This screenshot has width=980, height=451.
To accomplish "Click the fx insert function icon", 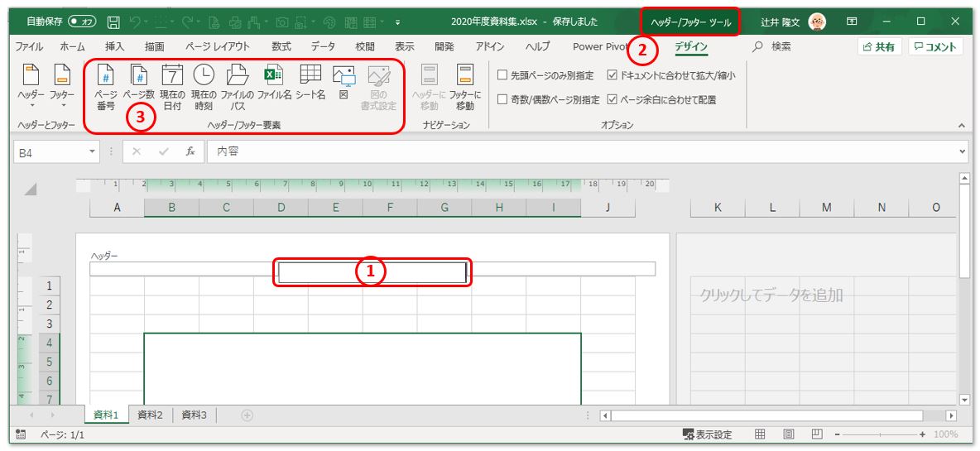I will pos(190,151).
